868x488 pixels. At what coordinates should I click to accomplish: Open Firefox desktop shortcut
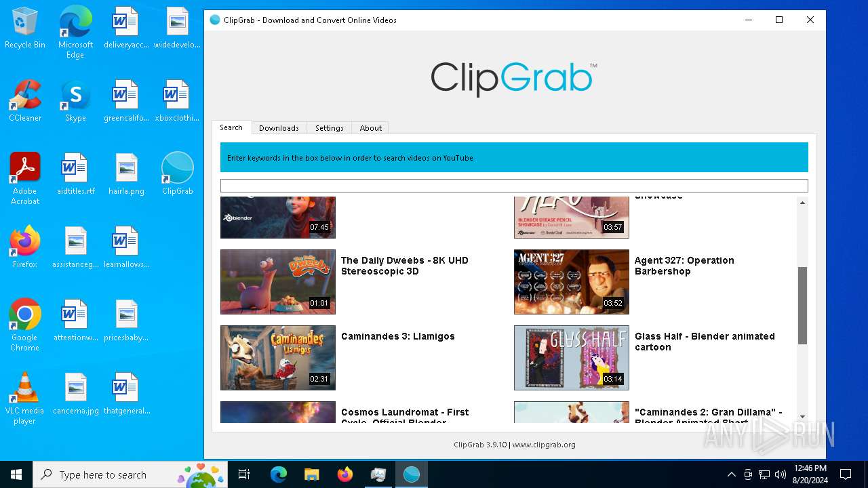(x=25, y=247)
